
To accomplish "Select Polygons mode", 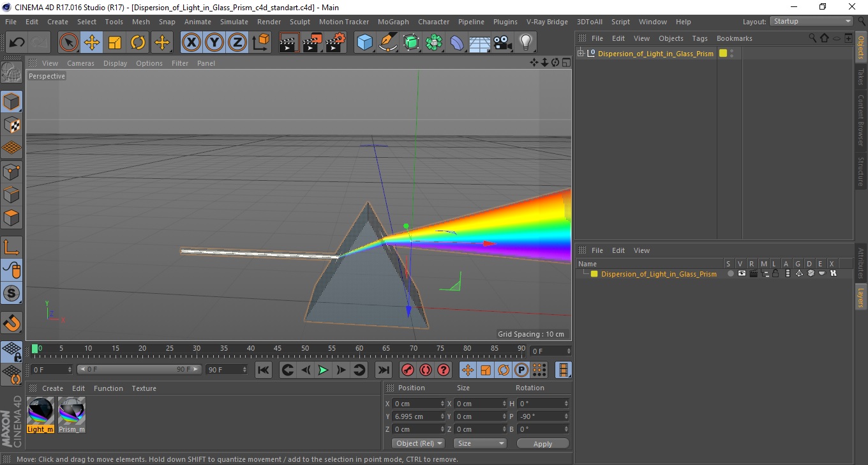I will 11,218.
